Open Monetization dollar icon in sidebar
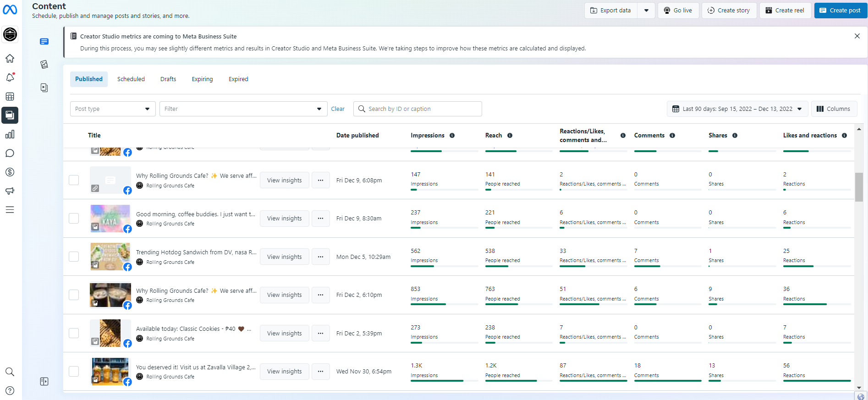 click(x=10, y=172)
